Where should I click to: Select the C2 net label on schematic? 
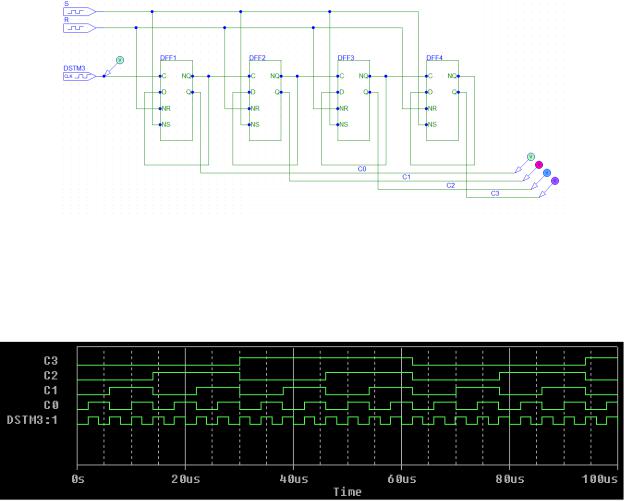pyautogui.click(x=450, y=185)
